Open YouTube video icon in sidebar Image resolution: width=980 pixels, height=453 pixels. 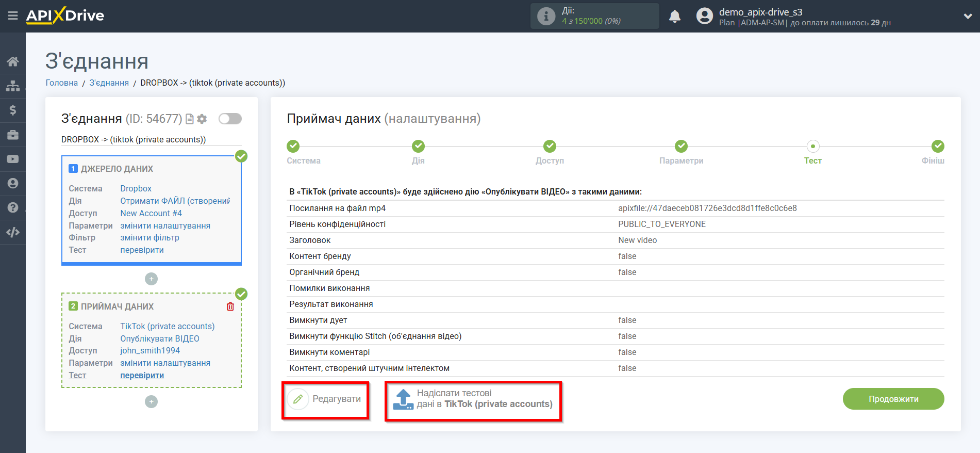point(13,159)
